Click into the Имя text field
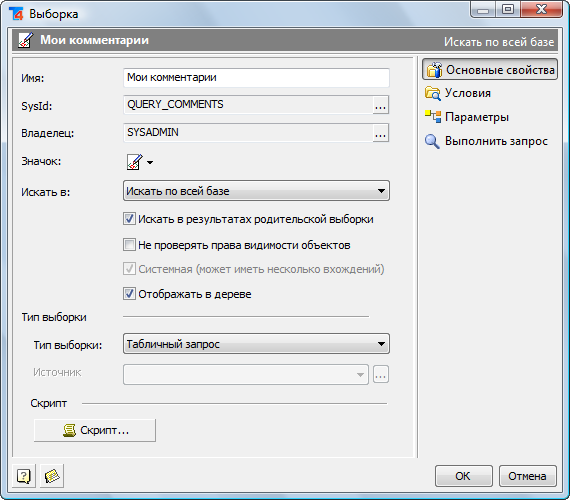The image size is (570, 500). (256, 77)
